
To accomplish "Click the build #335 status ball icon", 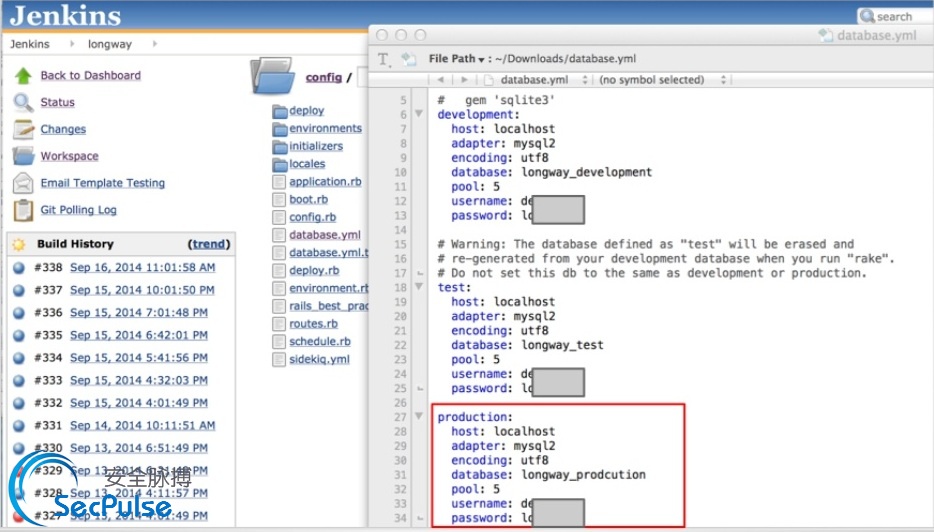I will 19,335.
